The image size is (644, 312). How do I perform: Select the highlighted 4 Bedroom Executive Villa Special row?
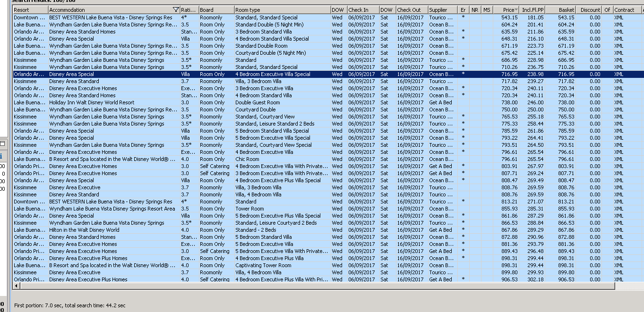328,74
